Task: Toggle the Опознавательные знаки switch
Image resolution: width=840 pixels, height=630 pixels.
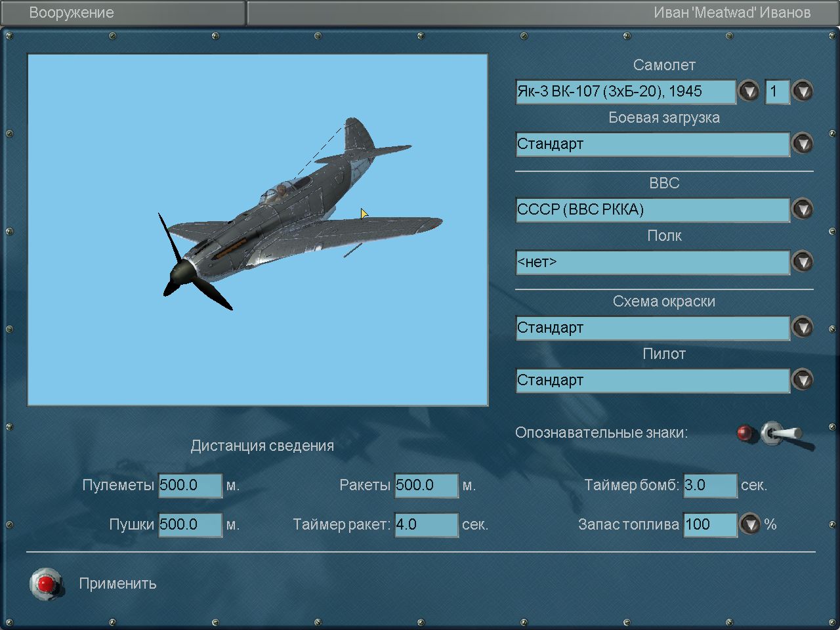Action: tap(786, 435)
